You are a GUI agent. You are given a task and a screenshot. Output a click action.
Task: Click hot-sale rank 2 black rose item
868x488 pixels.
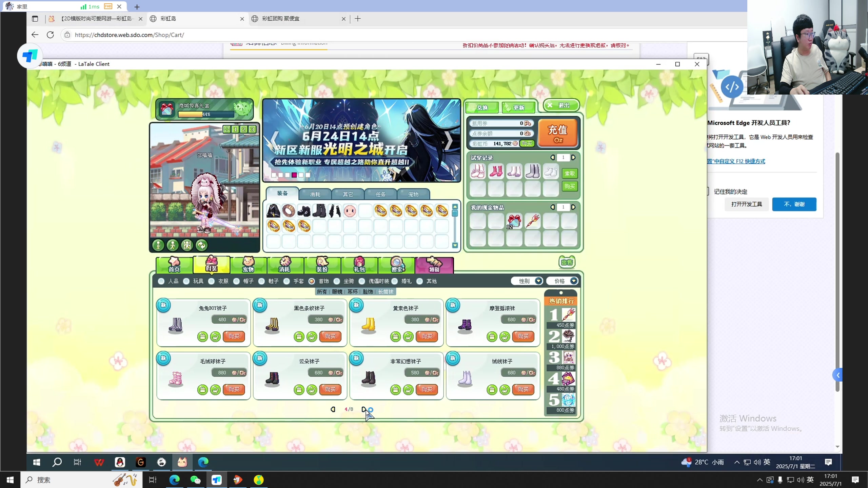point(569,335)
